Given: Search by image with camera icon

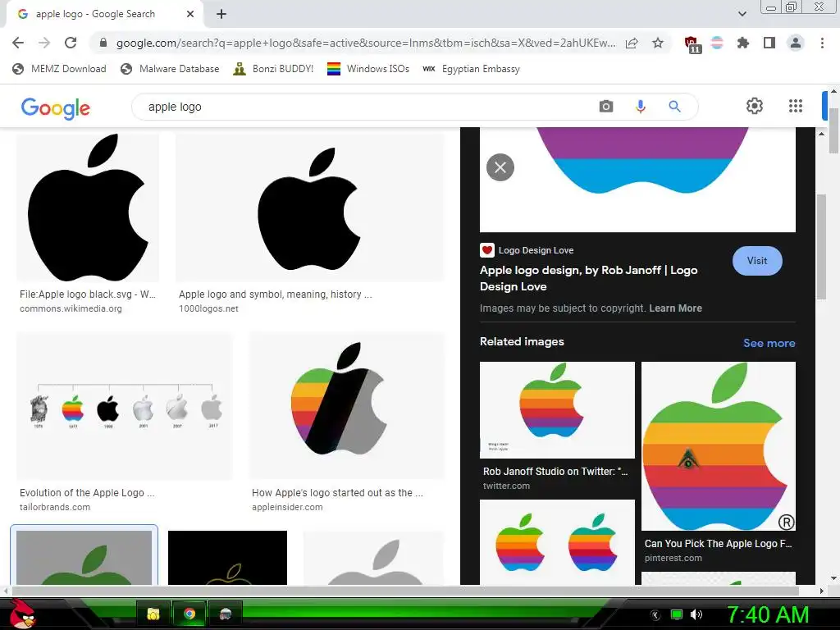Looking at the screenshot, I should [606, 106].
